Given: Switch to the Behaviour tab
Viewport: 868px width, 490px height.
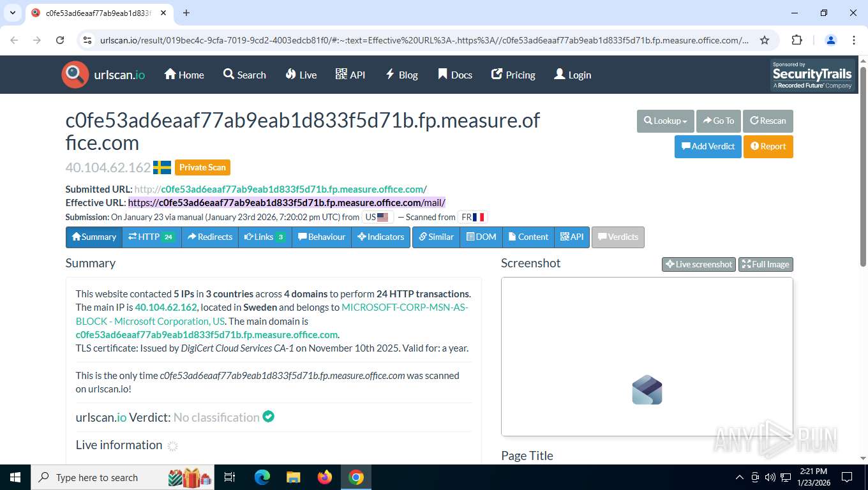Looking at the screenshot, I should (322, 237).
